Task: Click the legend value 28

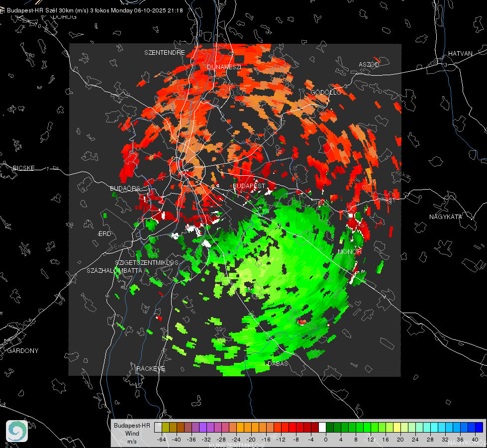Action: pyautogui.click(x=430, y=440)
